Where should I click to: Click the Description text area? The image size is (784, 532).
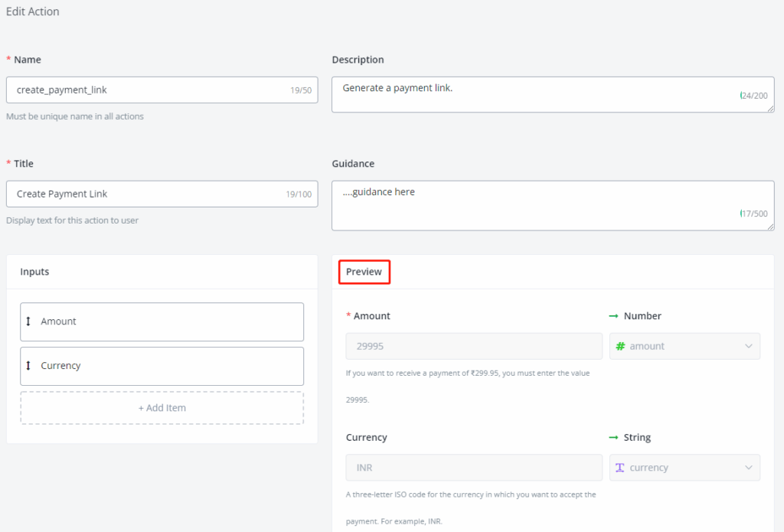click(x=536, y=94)
